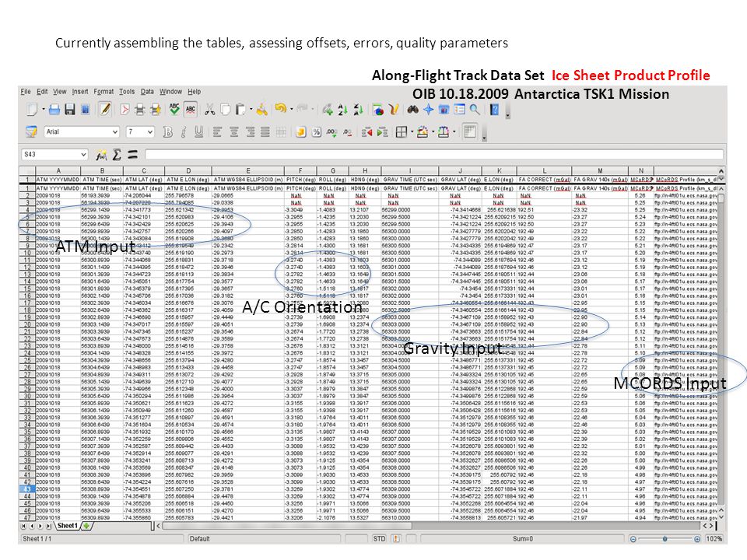The image size is (747, 560).
Task: Activate the Format Paintbrush tool
Action: coord(261,110)
